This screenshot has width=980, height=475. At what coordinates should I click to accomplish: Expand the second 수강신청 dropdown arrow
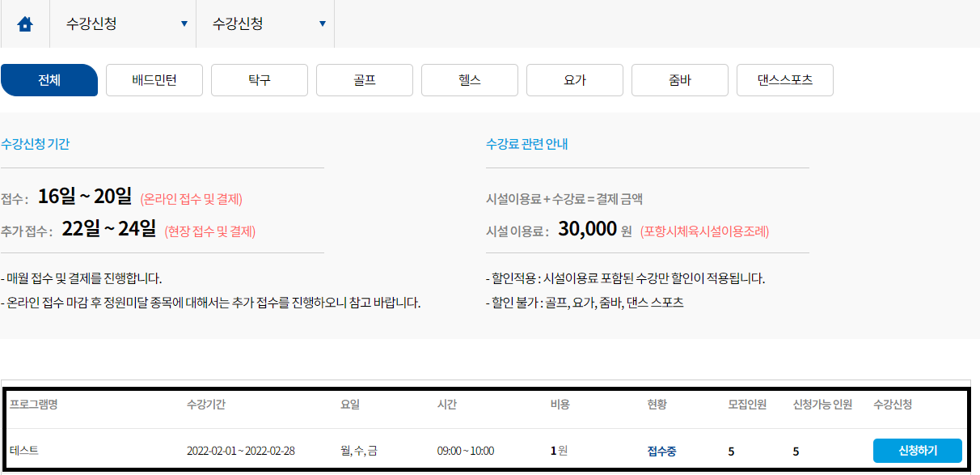point(323,24)
